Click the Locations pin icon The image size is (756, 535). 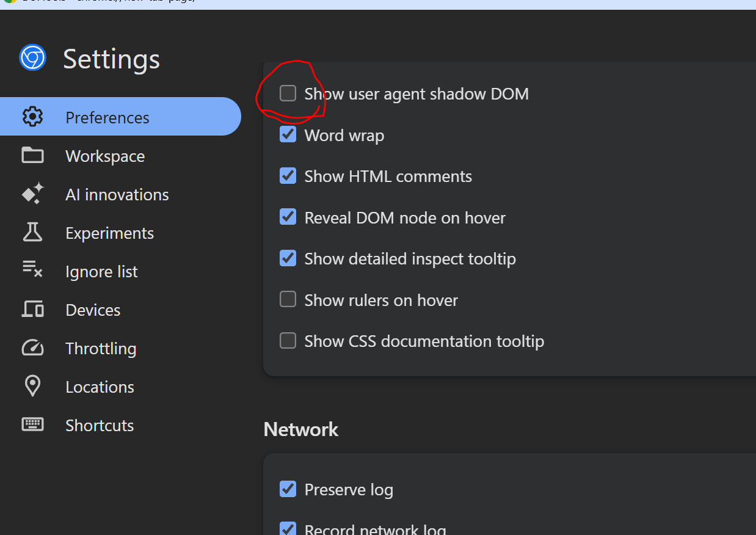(x=32, y=386)
